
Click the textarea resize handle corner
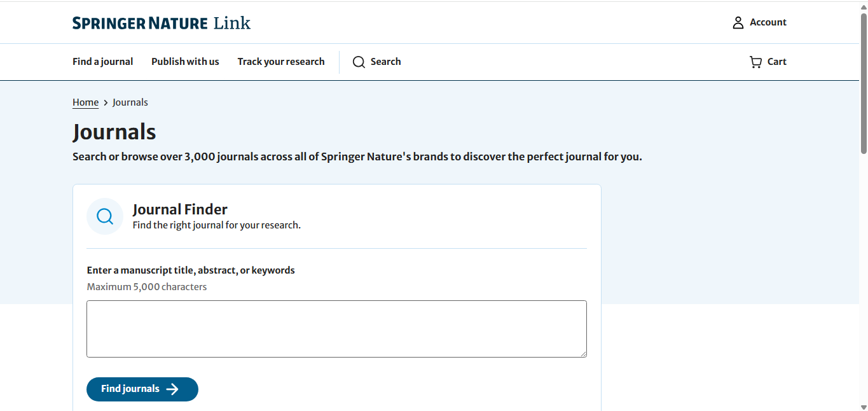582,353
